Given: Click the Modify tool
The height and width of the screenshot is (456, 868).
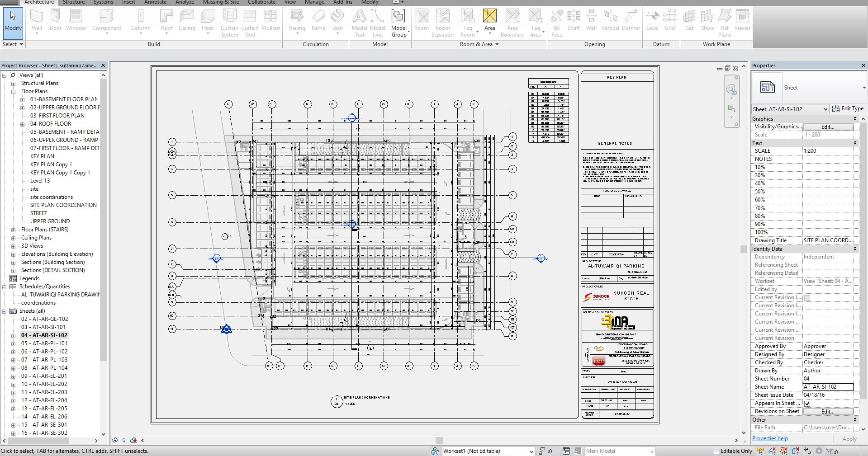Looking at the screenshot, I should pos(13,21).
